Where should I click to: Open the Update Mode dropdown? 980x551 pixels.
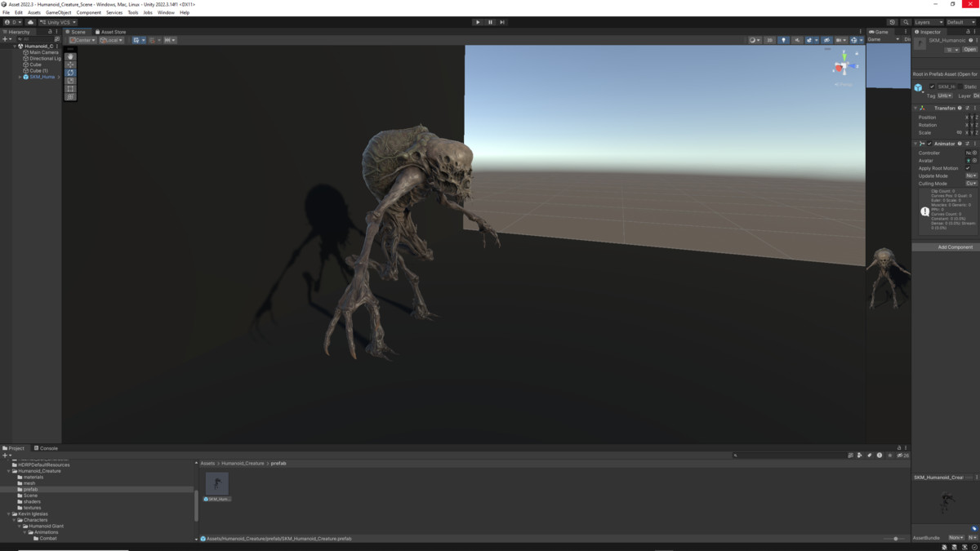tap(971, 176)
